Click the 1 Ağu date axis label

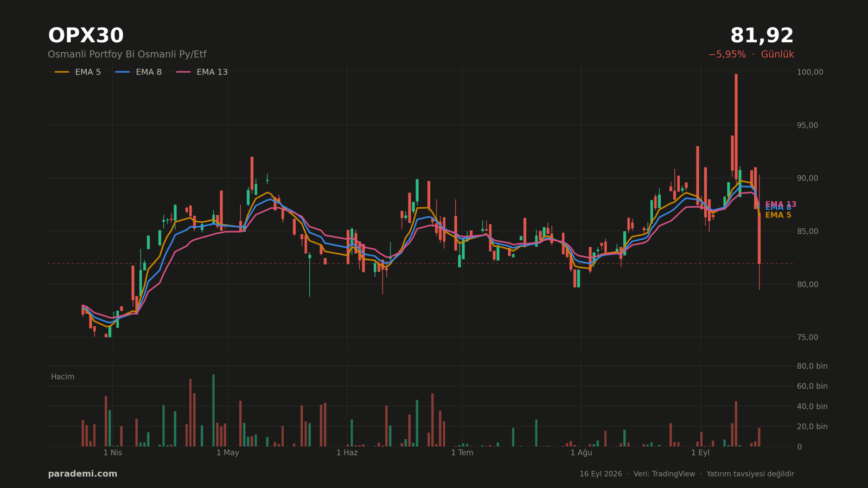pos(581,453)
